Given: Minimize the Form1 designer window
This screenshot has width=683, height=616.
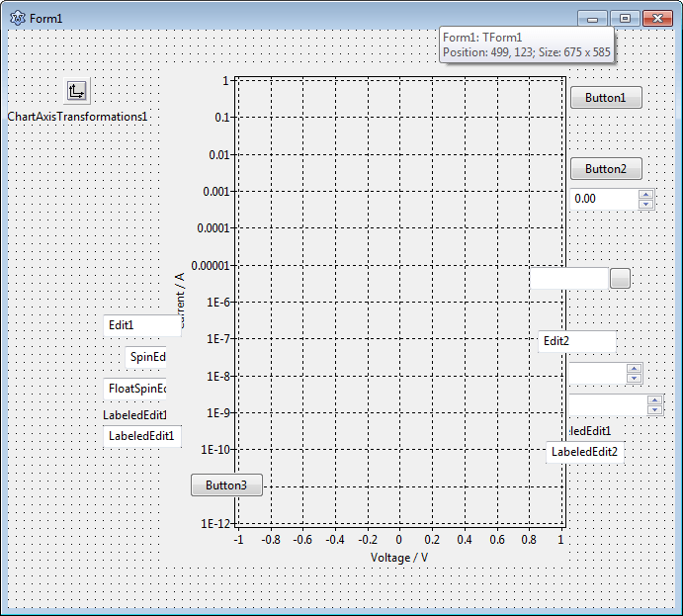Looking at the screenshot, I should point(593,18).
